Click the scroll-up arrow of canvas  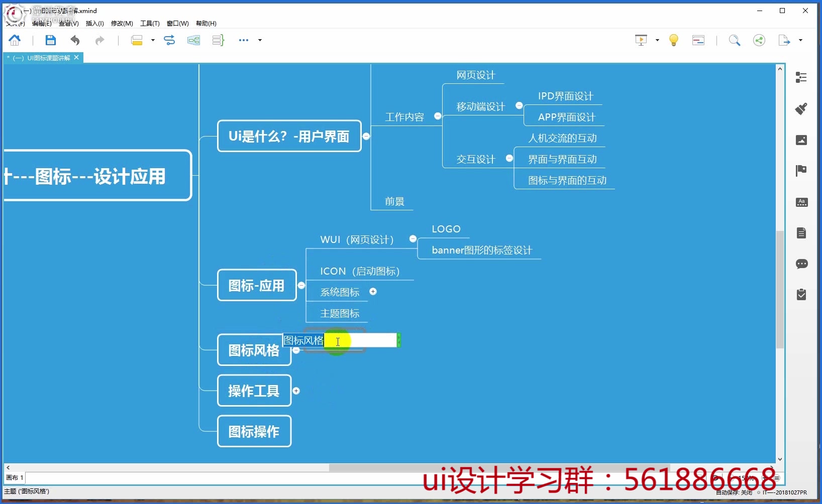[780, 68]
